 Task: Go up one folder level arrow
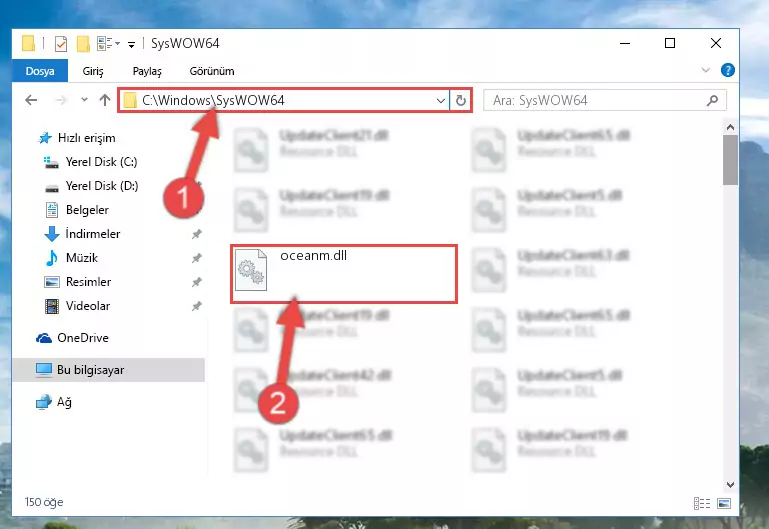tap(104, 100)
